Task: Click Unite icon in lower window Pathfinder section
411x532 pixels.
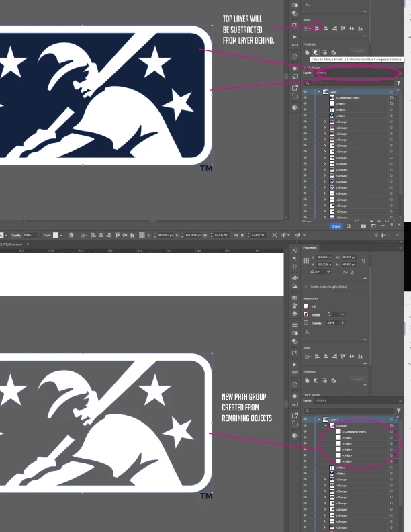Action: tap(307, 380)
